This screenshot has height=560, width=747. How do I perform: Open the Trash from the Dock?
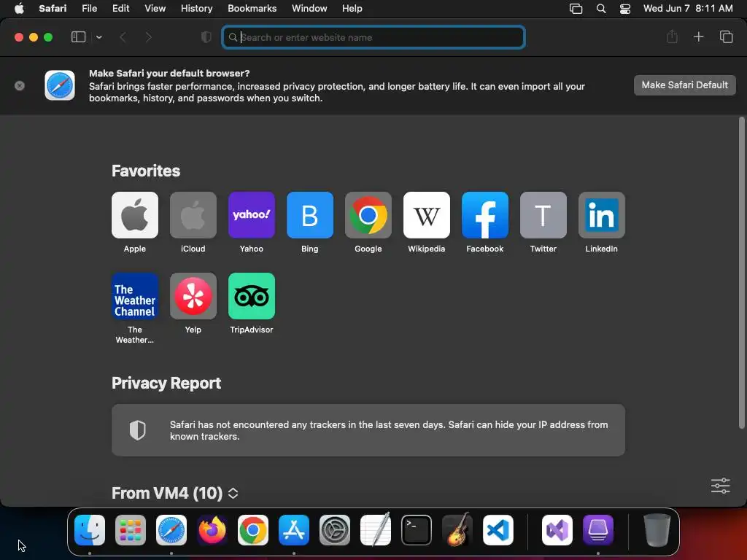point(657,529)
